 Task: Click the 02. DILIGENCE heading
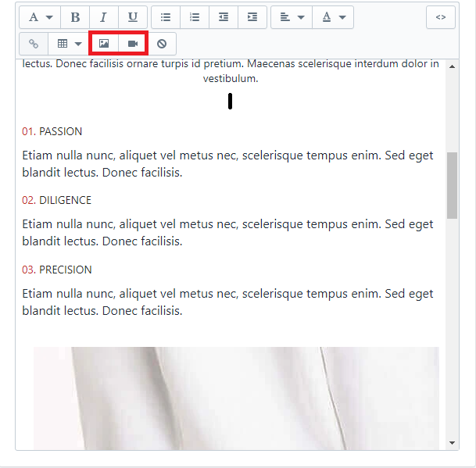[56, 200]
